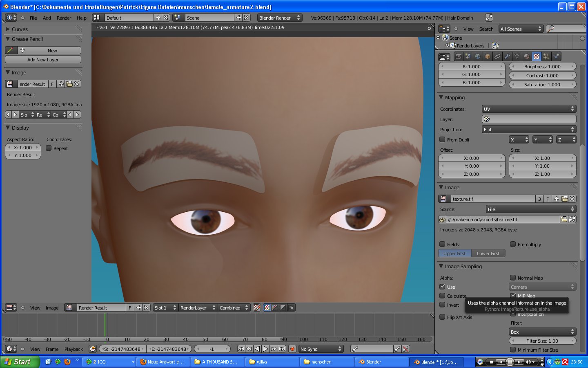588x368 pixels.
Task: Open the World properties globe icon
Action: [x=478, y=56]
